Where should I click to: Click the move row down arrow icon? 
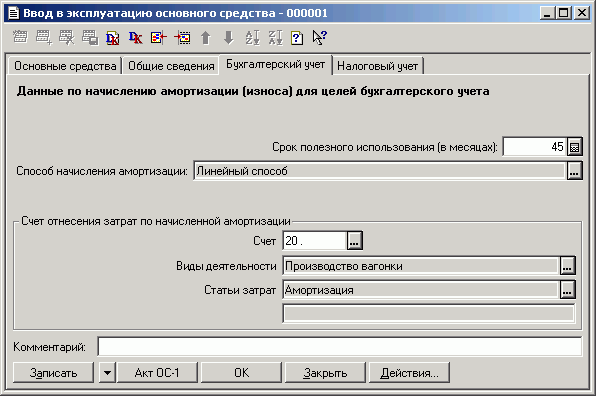[x=228, y=37]
